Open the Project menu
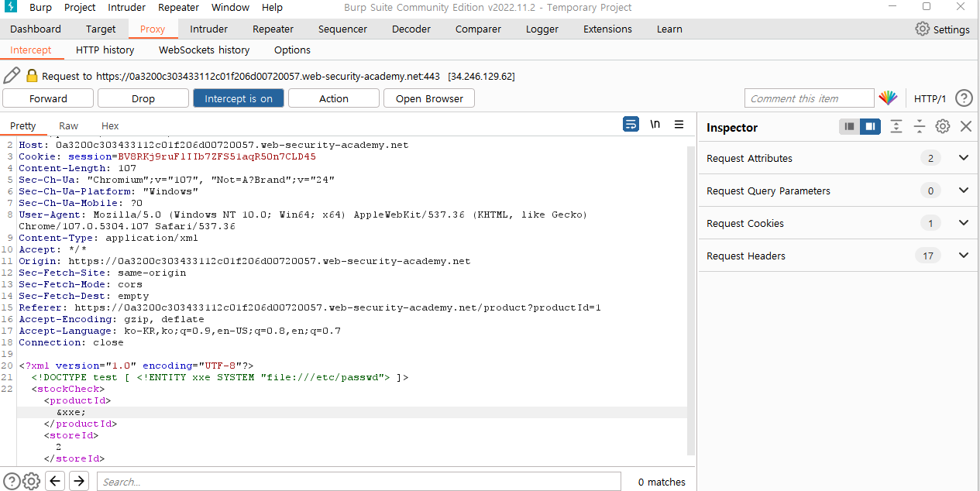 coord(80,7)
